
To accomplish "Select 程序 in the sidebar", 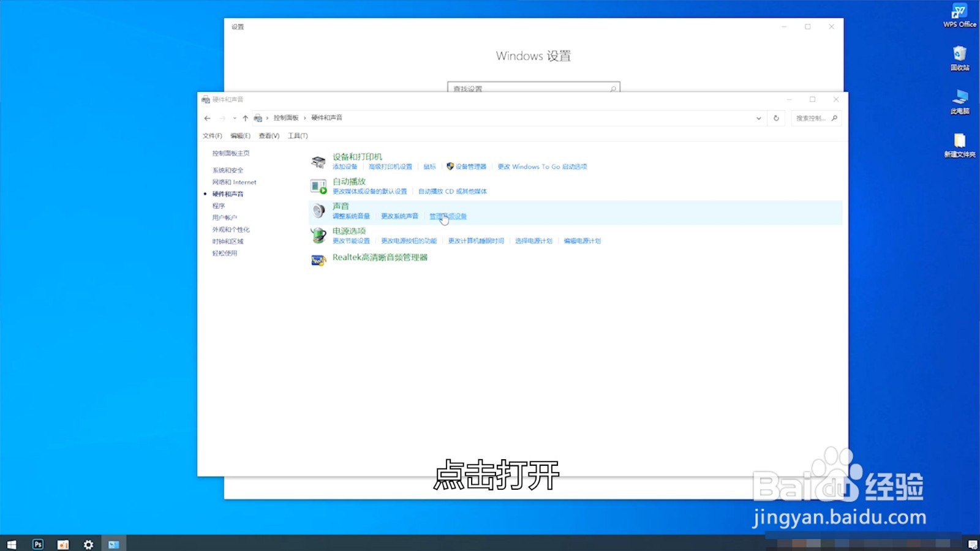I will pos(219,206).
